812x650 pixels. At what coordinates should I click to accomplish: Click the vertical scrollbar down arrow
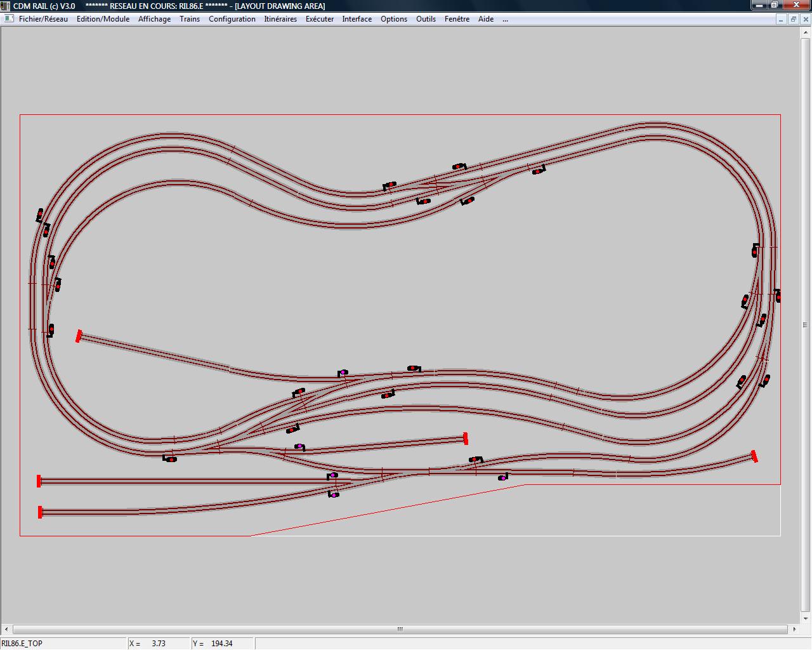coord(806,618)
